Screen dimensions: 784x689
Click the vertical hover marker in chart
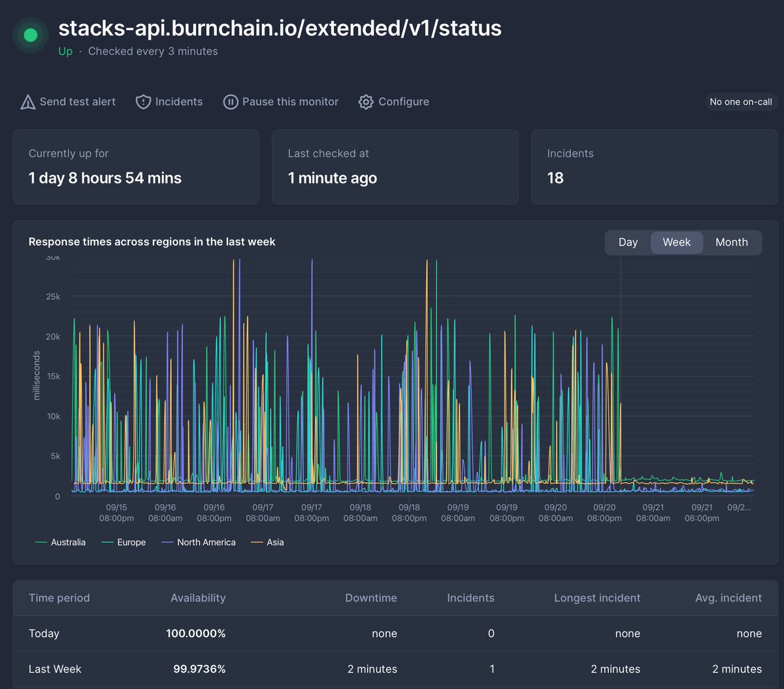click(x=621, y=376)
